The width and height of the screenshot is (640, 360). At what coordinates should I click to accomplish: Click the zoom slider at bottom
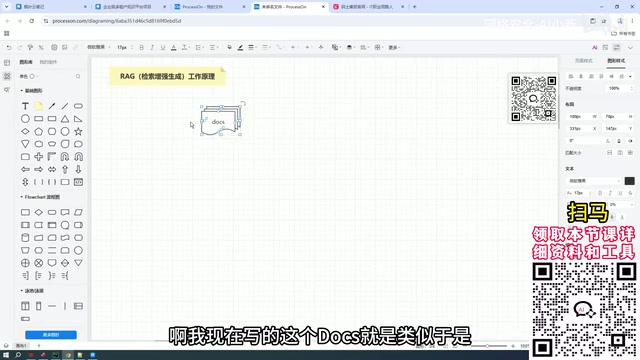487,346
